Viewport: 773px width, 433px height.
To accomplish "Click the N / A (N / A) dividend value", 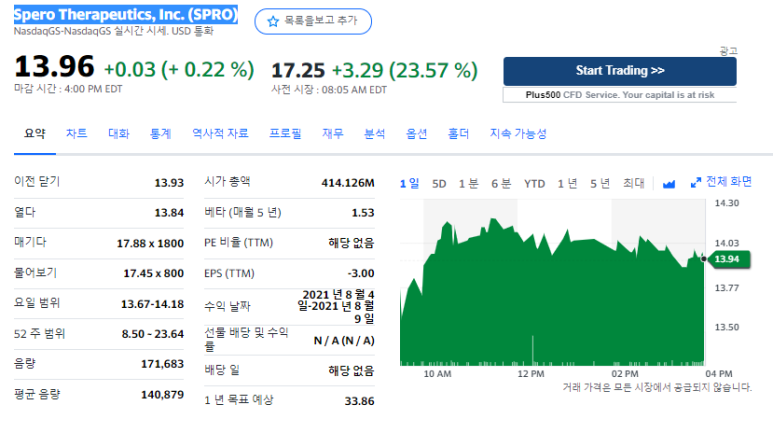I will click(x=344, y=341).
